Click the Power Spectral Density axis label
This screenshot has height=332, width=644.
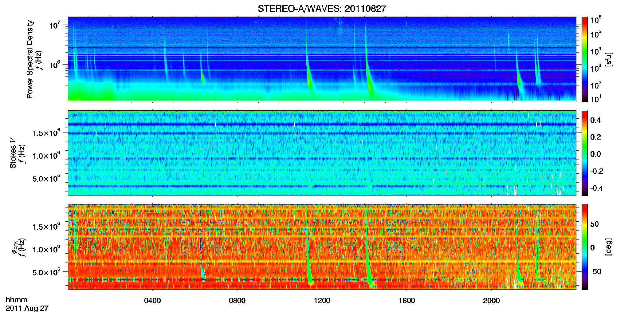30,59
